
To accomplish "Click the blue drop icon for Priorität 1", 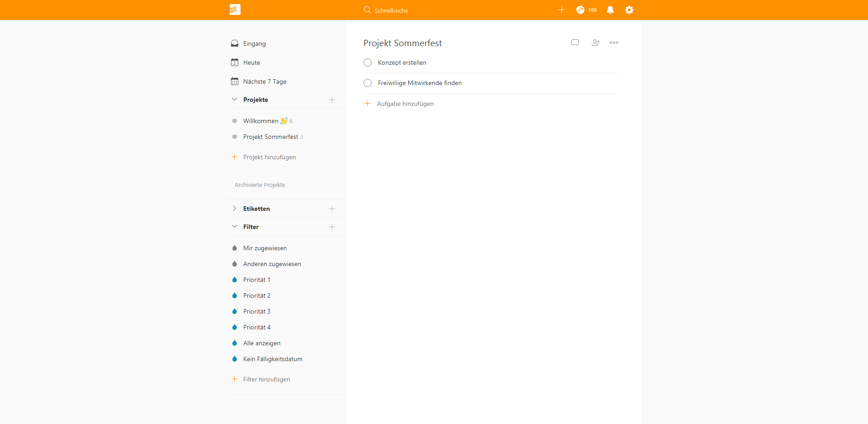I will point(235,280).
